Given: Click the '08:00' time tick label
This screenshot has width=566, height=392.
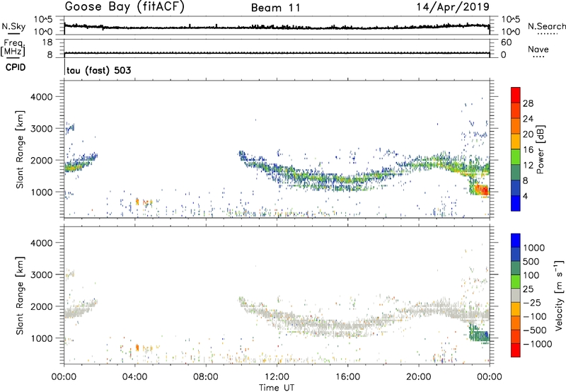Looking at the screenshot, I should tap(206, 377).
